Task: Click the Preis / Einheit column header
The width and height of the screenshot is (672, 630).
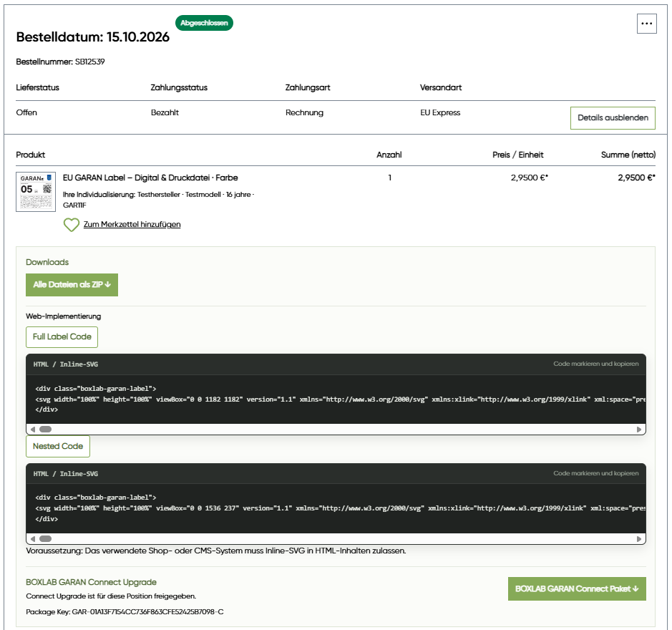Action: tap(517, 155)
